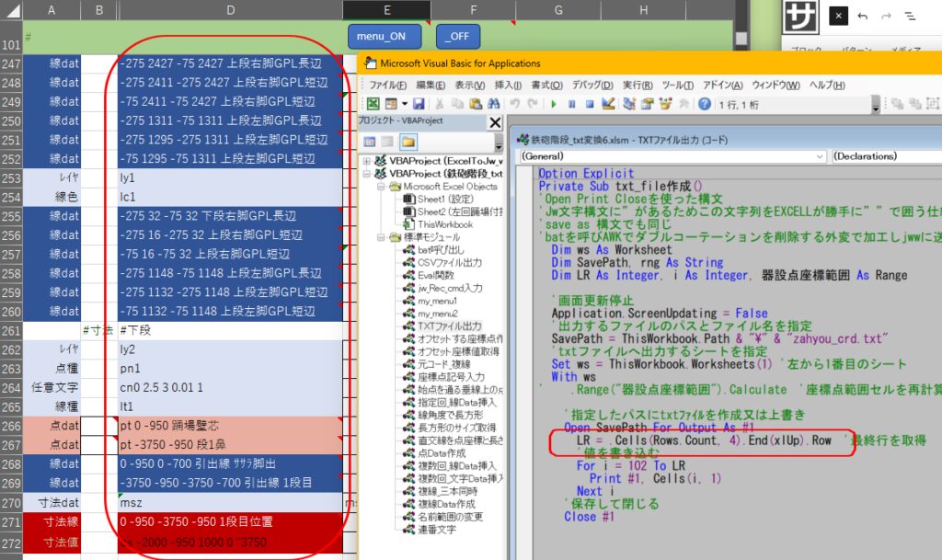This screenshot has width=942, height=560.
Task: Click the _OFF button on the sheet
Action: click(x=459, y=36)
